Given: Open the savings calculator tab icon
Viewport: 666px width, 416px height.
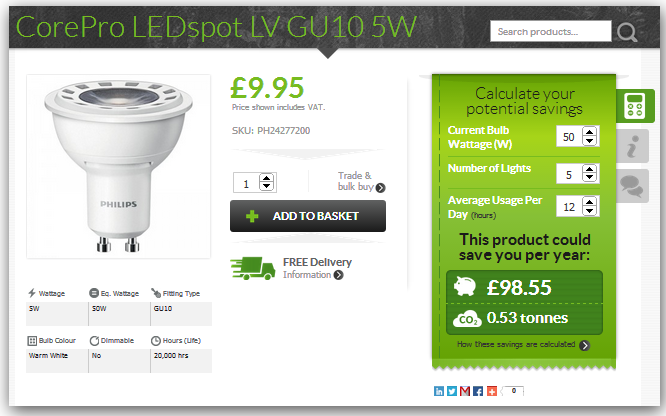Looking at the screenshot, I should [x=634, y=106].
